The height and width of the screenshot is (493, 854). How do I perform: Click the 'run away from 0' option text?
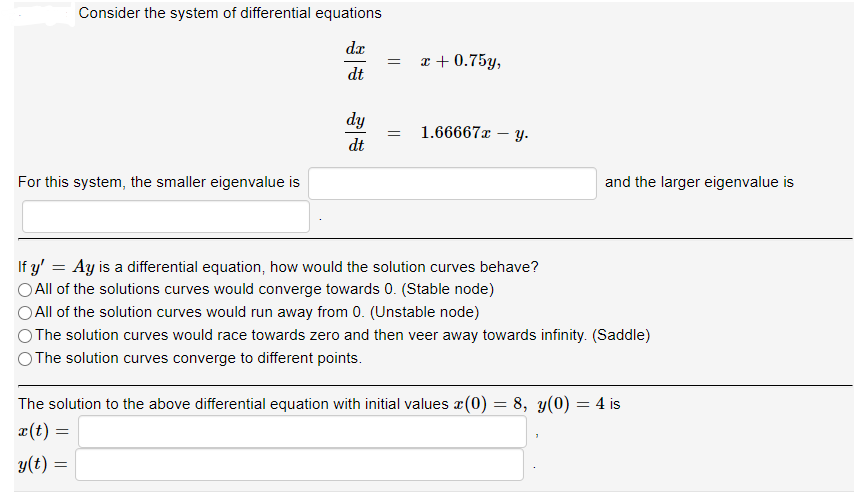257,312
